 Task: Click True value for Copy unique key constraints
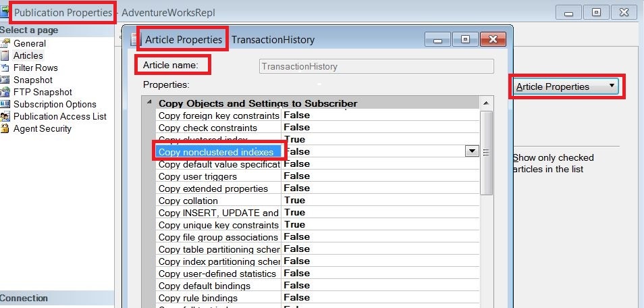(x=294, y=224)
